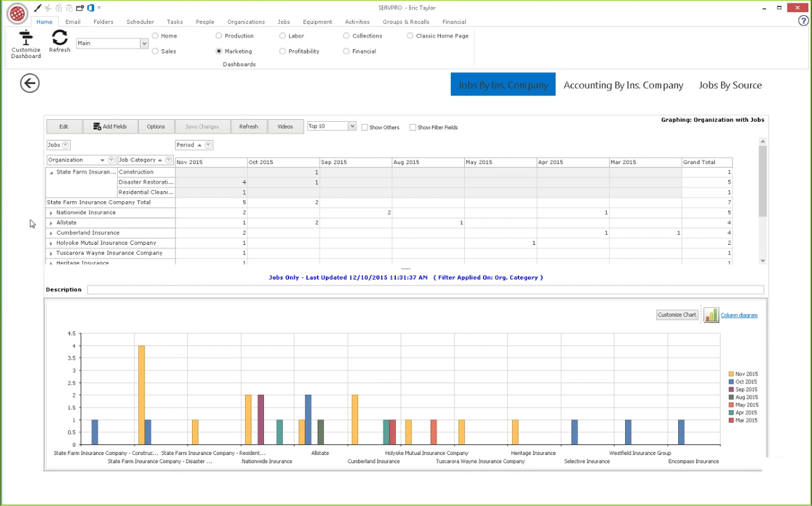This screenshot has height=506, width=812.
Task: Go back using the circled arrow icon
Action: point(30,83)
